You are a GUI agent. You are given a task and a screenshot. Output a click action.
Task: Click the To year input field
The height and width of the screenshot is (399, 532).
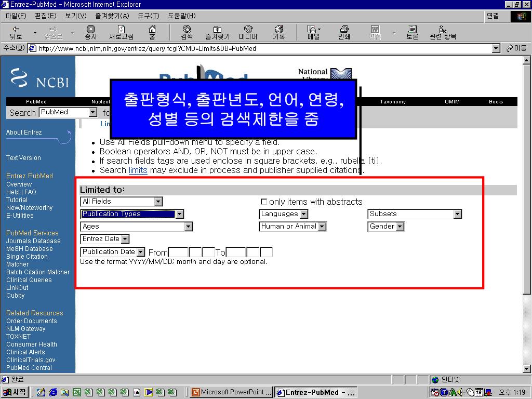(236, 252)
